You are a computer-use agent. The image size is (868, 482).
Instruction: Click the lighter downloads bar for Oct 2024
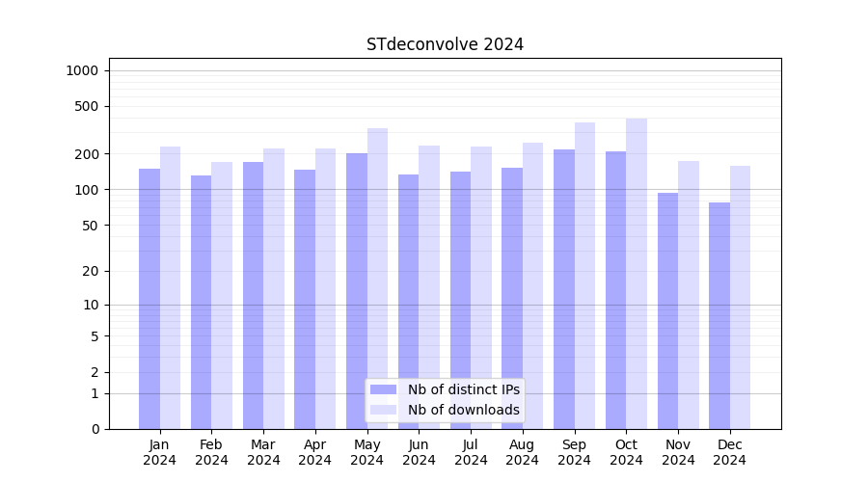pos(637,274)
